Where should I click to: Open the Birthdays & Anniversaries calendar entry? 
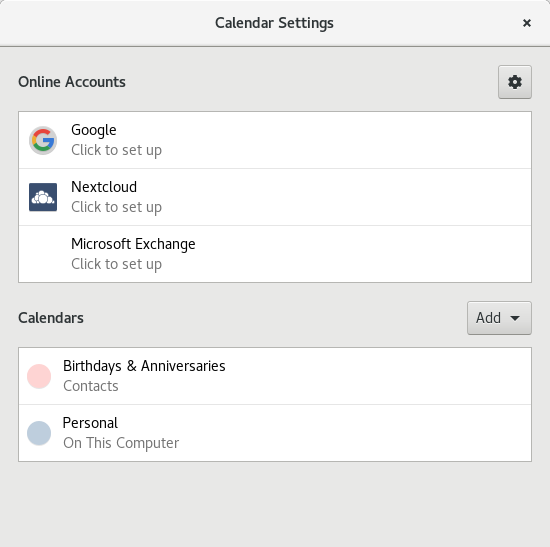275,376
